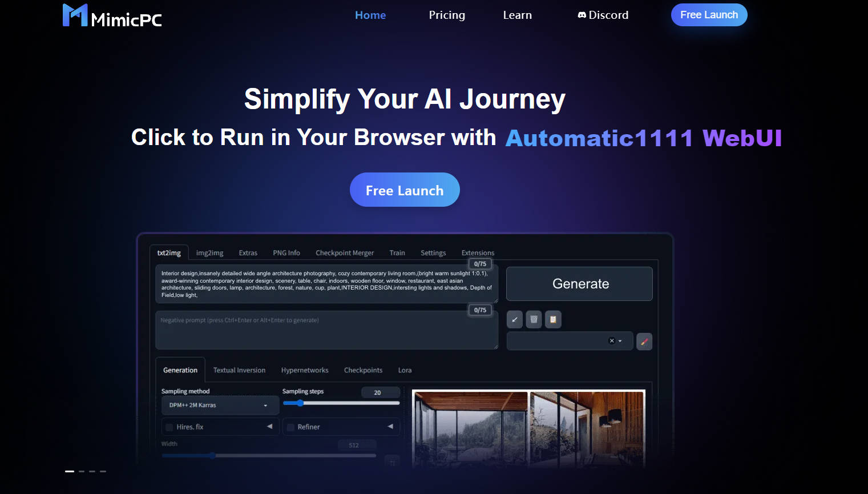Open the Train tab

[x=397, y=252]
